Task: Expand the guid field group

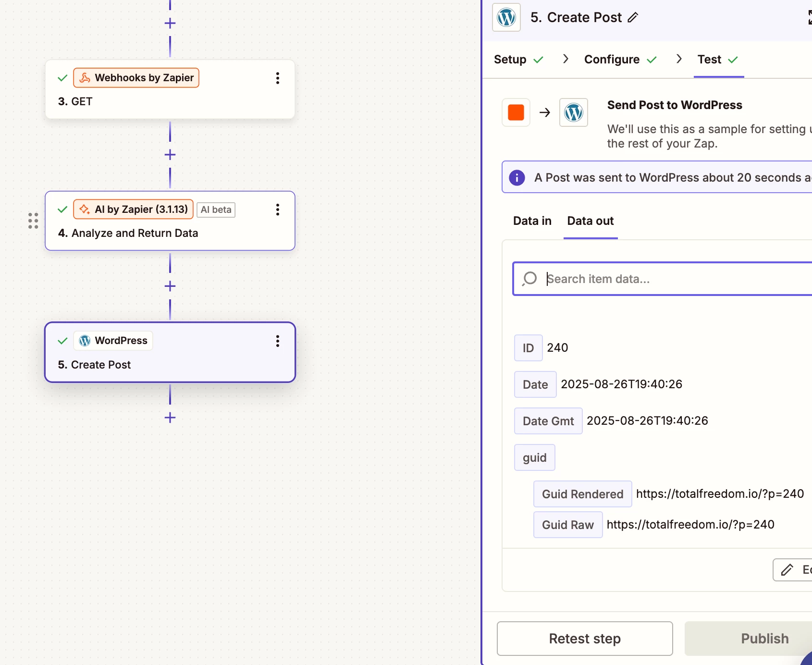Action: [535, 457]
